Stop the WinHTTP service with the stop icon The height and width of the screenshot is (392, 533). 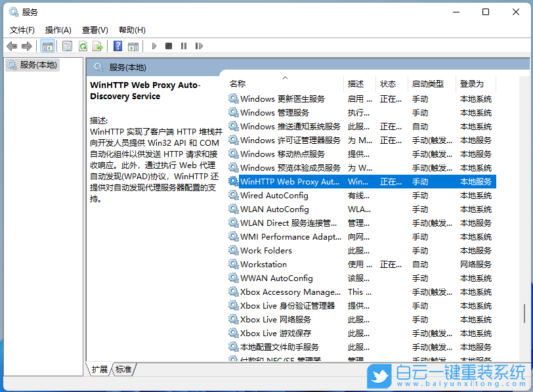168,46
